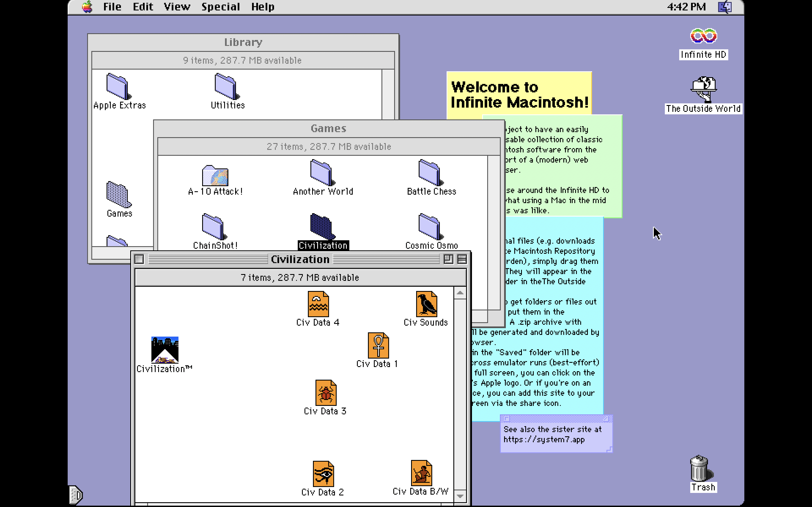812x507 pixels.
Task: Click the Civ Data 1 ankh icon
Action: pyautogui.click(x=378, y=346)
